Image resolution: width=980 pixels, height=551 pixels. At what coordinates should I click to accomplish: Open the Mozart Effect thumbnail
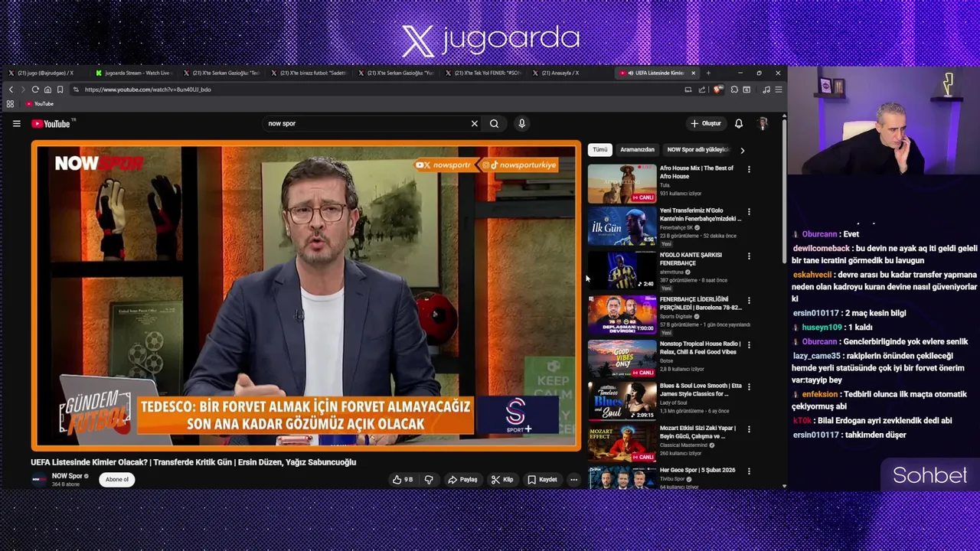click(622, 442)
